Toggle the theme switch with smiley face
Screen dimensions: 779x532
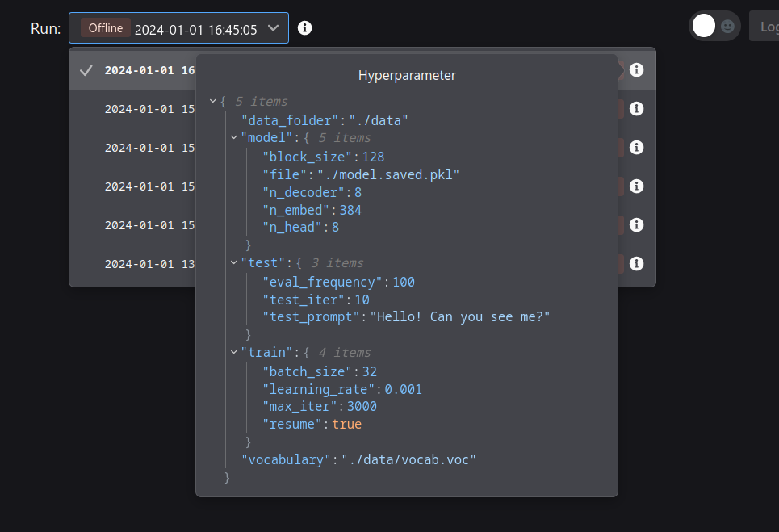[714, 27]
